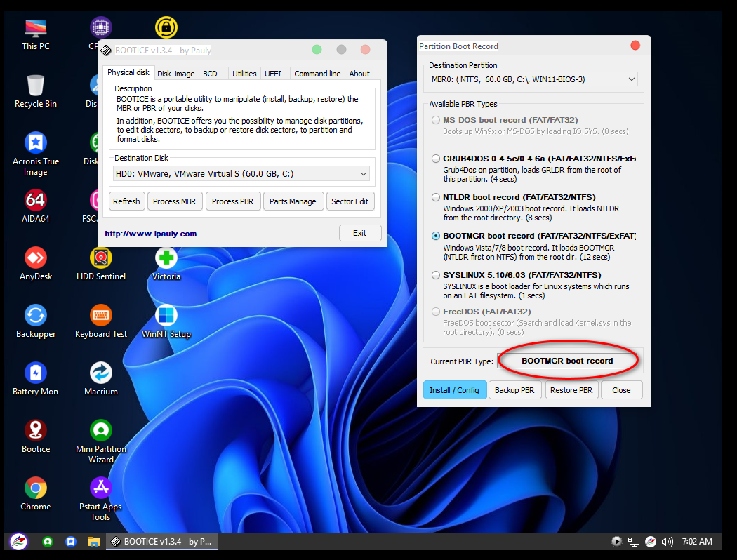Open Chrome desktop shortcut

coord(36,494)
